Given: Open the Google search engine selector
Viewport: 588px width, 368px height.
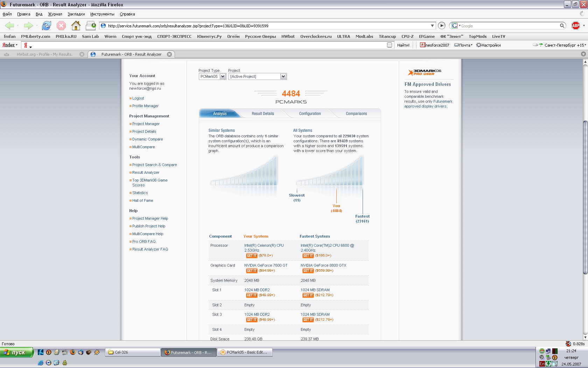Looking at the screenshot, I should coord(456,26).
